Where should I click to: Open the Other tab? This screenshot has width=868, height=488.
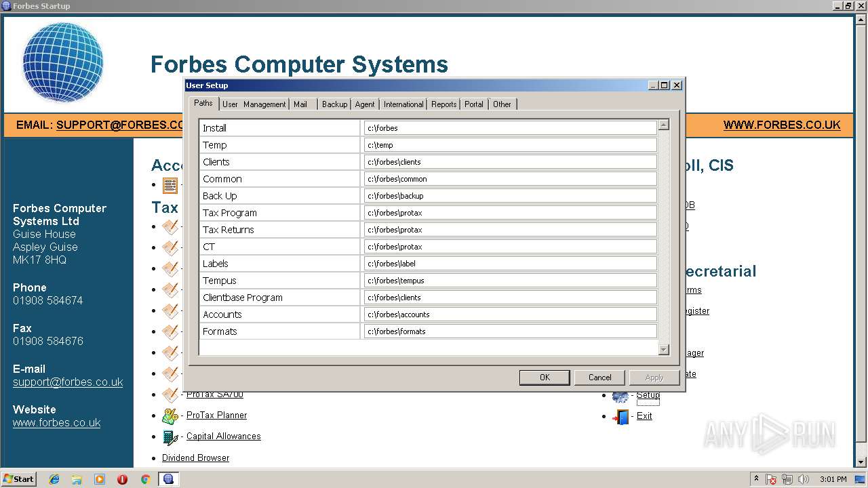click(x=502, y=104)
